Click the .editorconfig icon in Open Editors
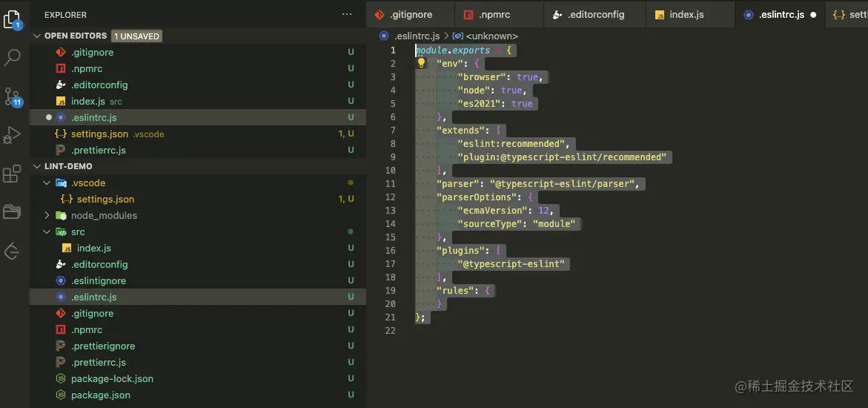This screenshot has width=868, height=408. click(61, 85)
